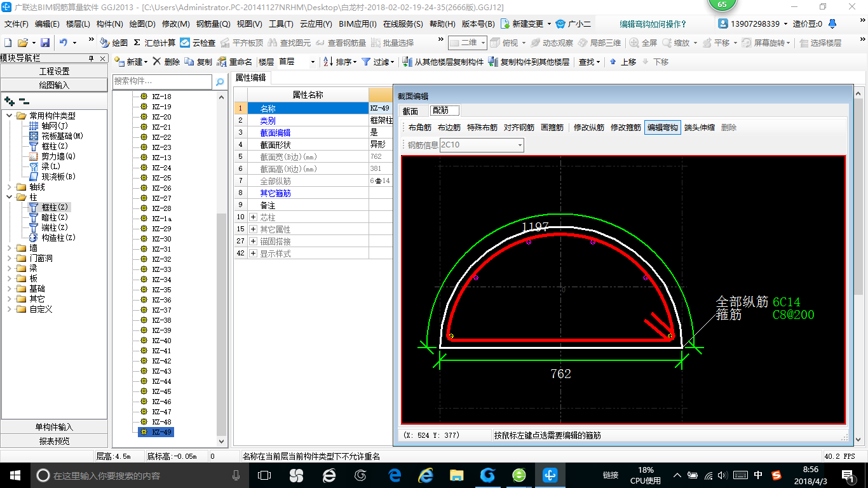Pin the 模块导航栏 panel
This screenshot has height=488, width=868.
(x=91, y=58)
